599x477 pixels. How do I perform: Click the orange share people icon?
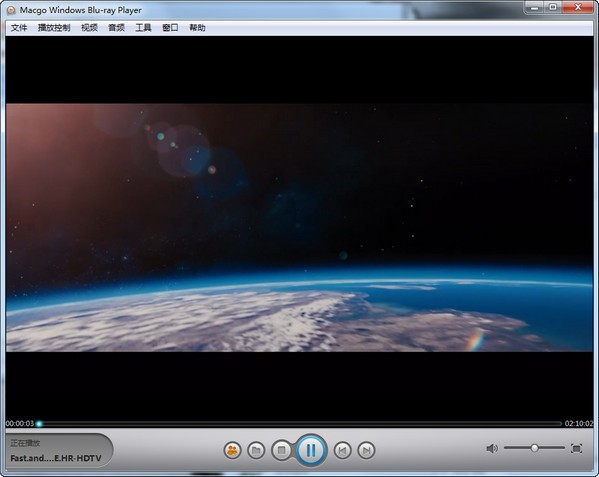point(232,451)
